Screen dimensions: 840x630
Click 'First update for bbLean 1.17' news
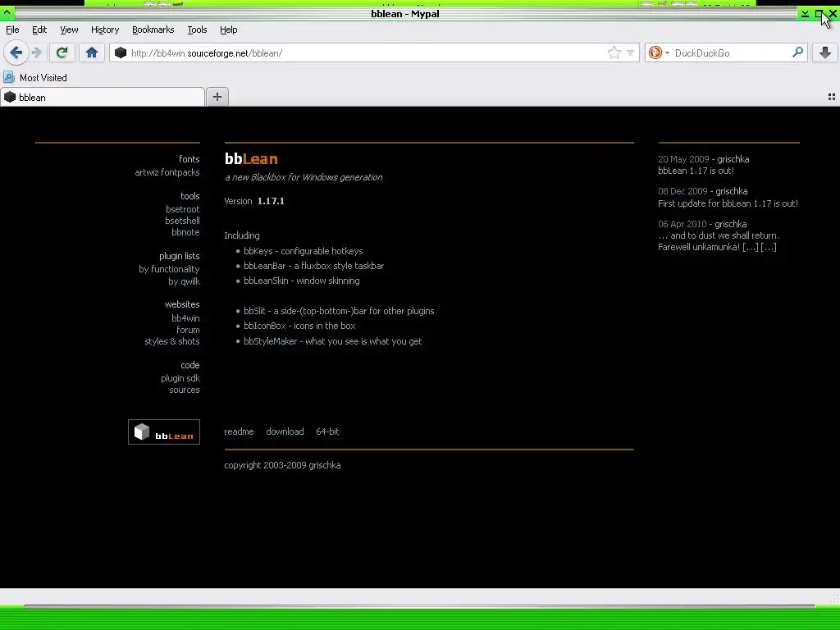(728, 203)
